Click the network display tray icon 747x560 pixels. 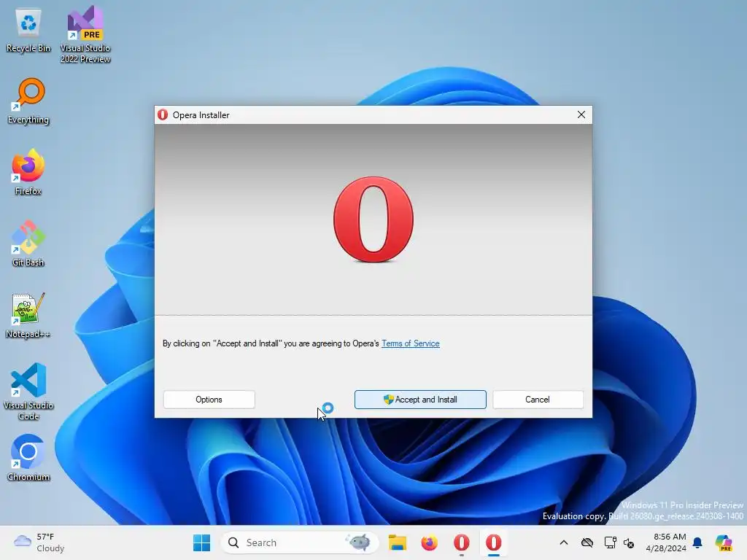(610, 542)
